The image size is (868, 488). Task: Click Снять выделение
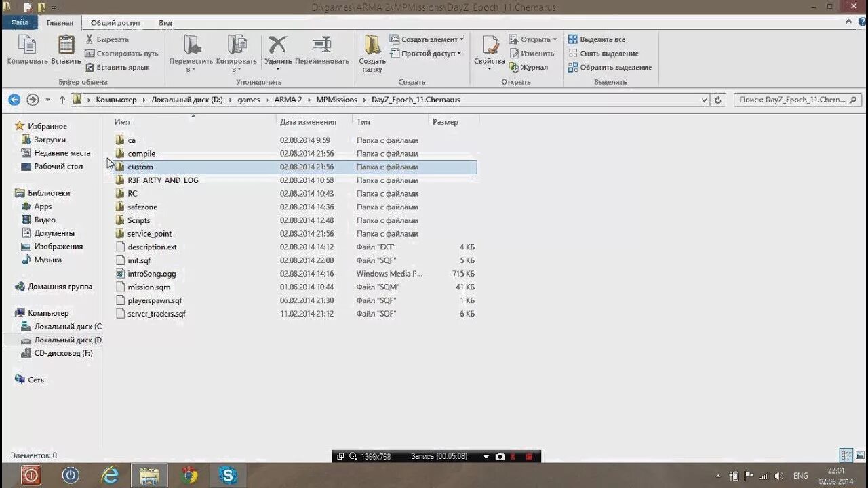click(603, 54)
